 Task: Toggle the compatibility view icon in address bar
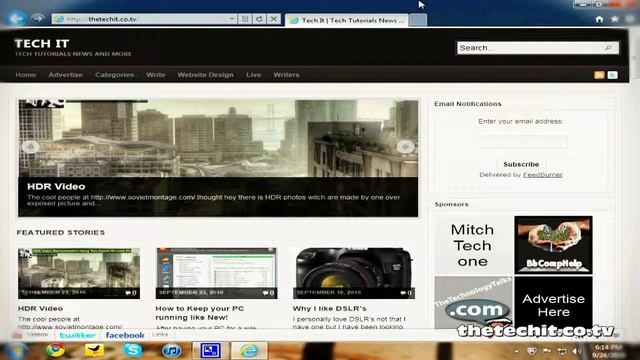(x=245, y=19)
